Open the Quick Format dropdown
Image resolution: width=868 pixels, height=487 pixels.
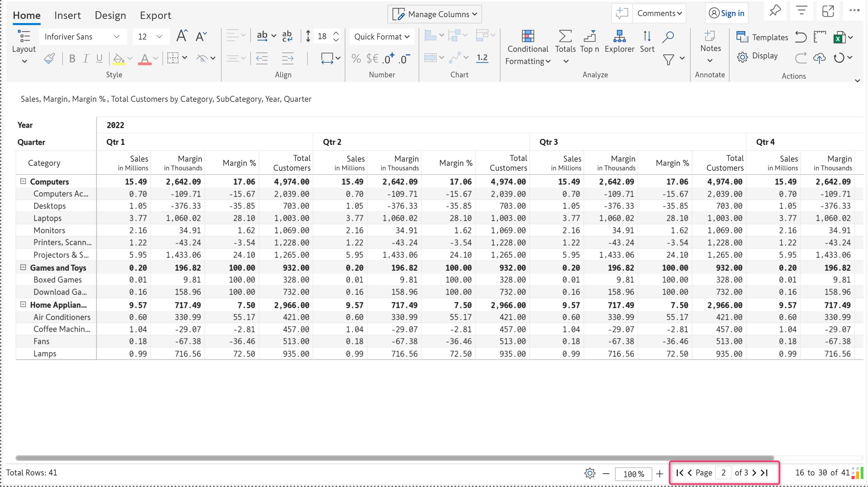point(381,36)
